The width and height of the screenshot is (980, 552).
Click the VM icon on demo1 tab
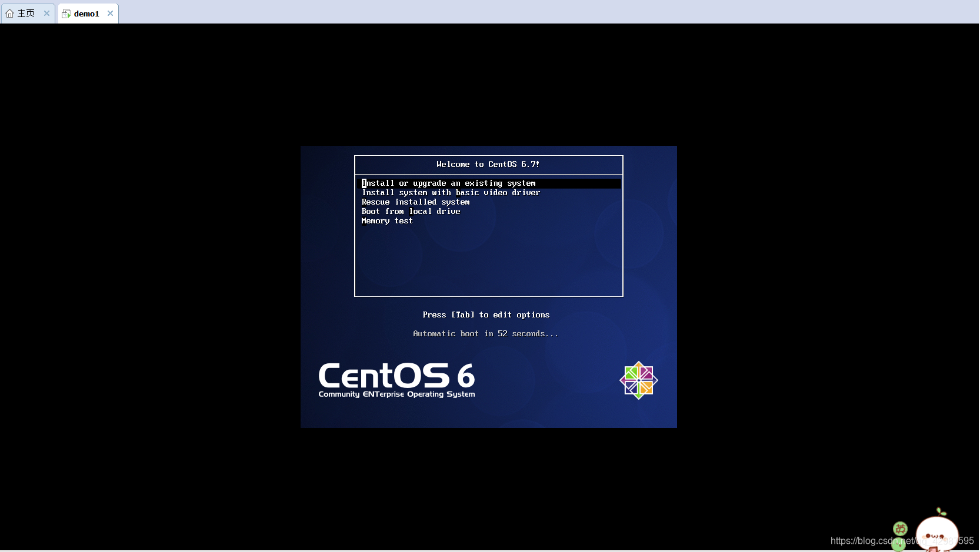point(66,14)
